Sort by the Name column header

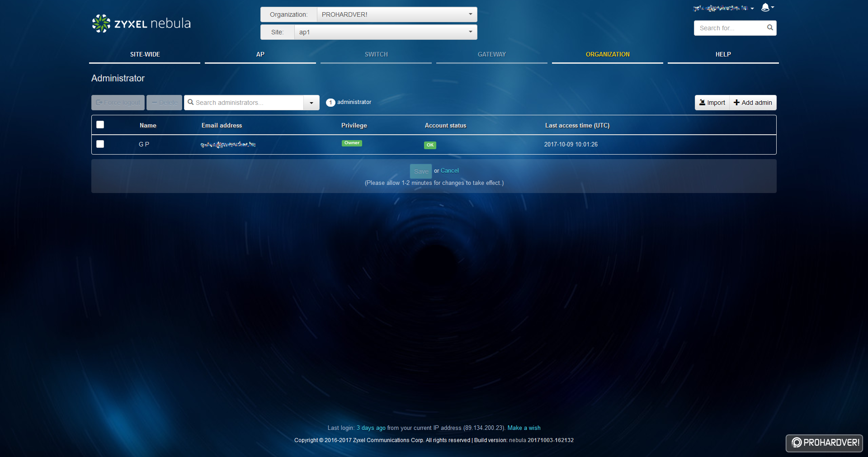point(148,125)
